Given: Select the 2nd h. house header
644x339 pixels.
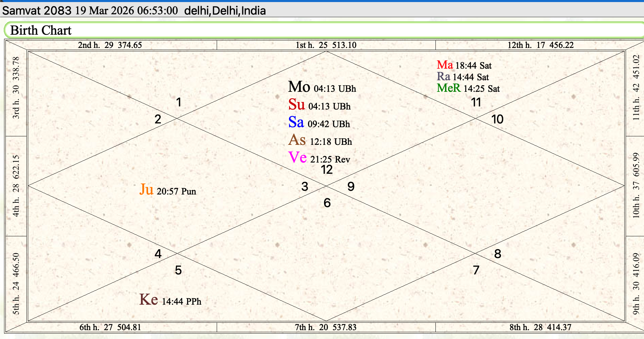Looking at the screenshot, I should 110,45.
